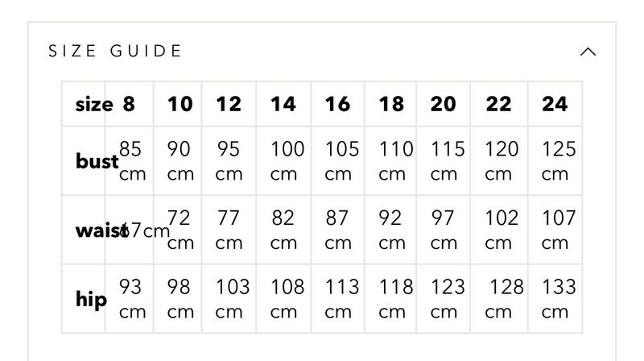Click the 82 cm waist cell

tap(283, 230)
